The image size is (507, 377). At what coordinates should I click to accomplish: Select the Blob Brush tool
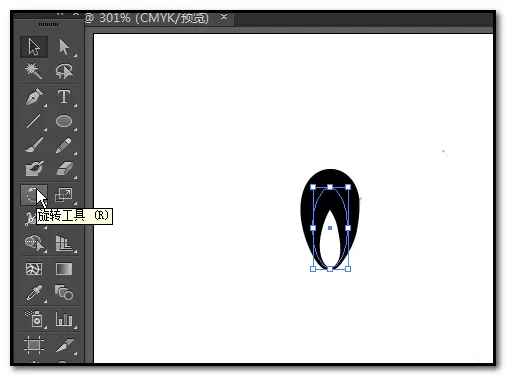(x=34, y=169)
